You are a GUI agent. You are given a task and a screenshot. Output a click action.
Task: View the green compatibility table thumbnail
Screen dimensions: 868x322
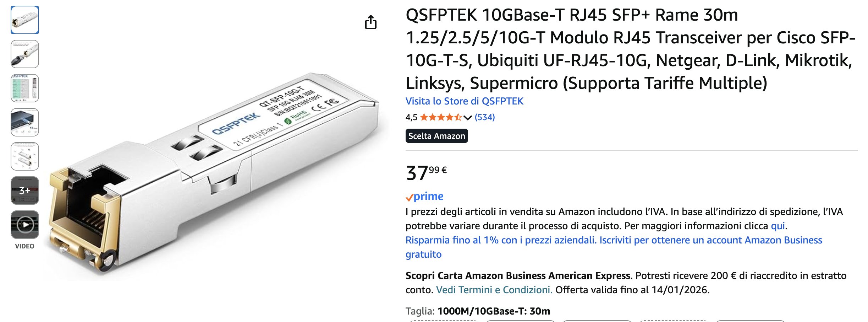coord(25,88)
